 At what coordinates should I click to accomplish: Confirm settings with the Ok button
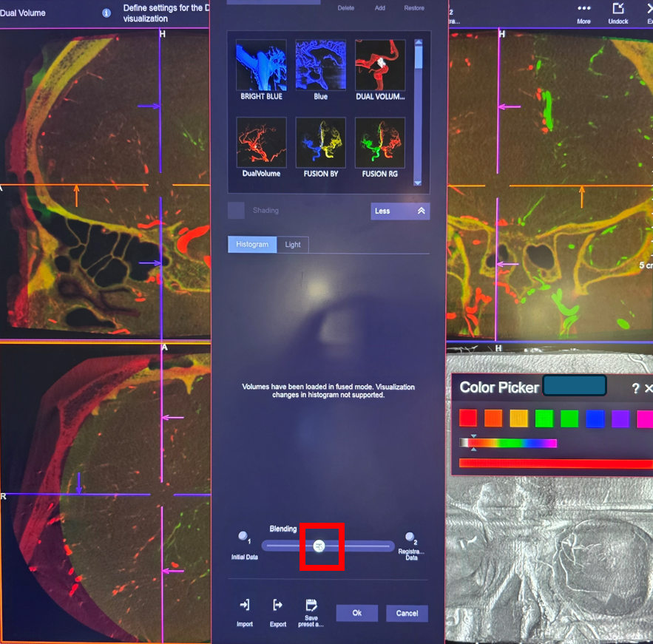(x=356, y=613)
